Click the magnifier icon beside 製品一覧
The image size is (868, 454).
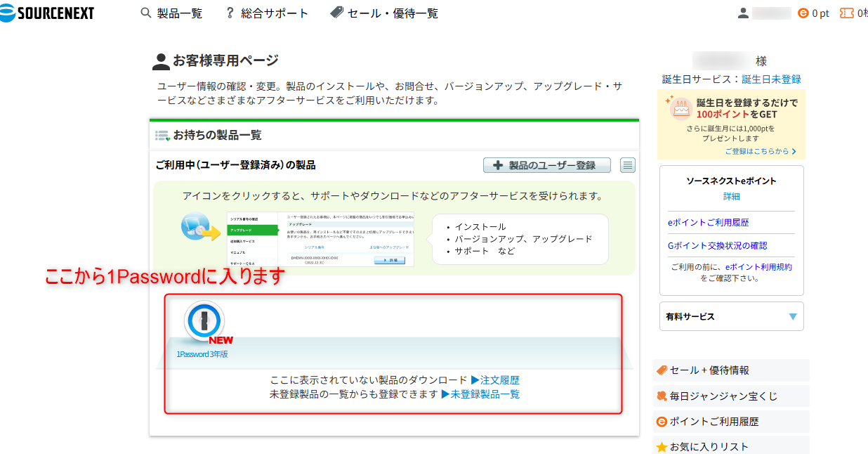click(146, 13)
